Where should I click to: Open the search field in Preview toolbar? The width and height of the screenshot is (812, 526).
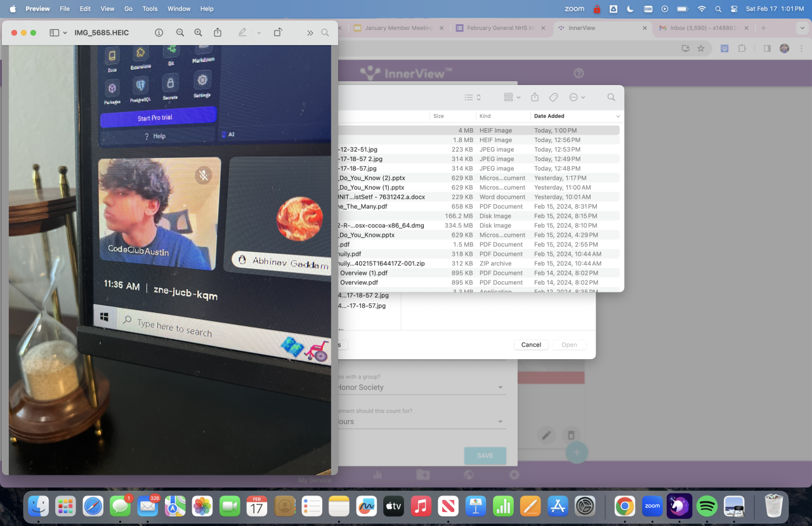pos(325,32)
